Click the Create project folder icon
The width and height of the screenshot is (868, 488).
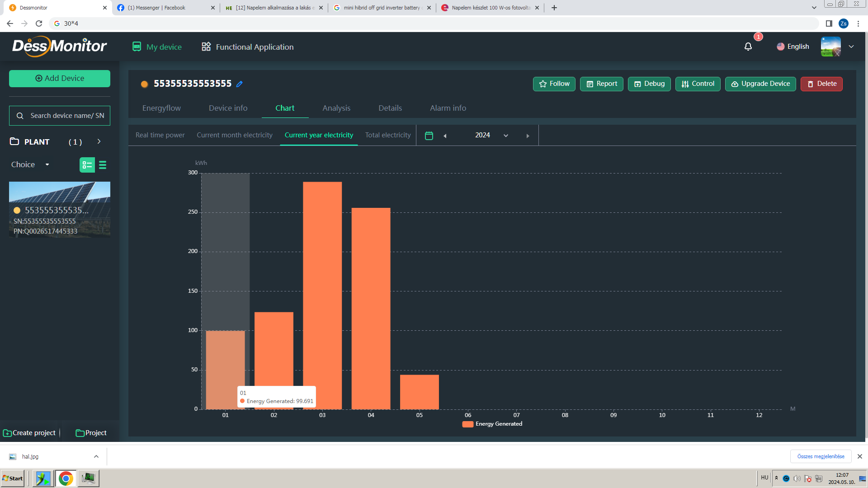[x=7, y=433]
